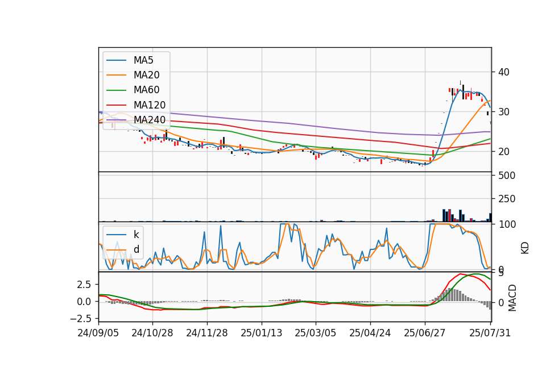546x392 pixels.
Task: Click the MA20 legend label
Action: pyautogui.click(x=146, y=75)
